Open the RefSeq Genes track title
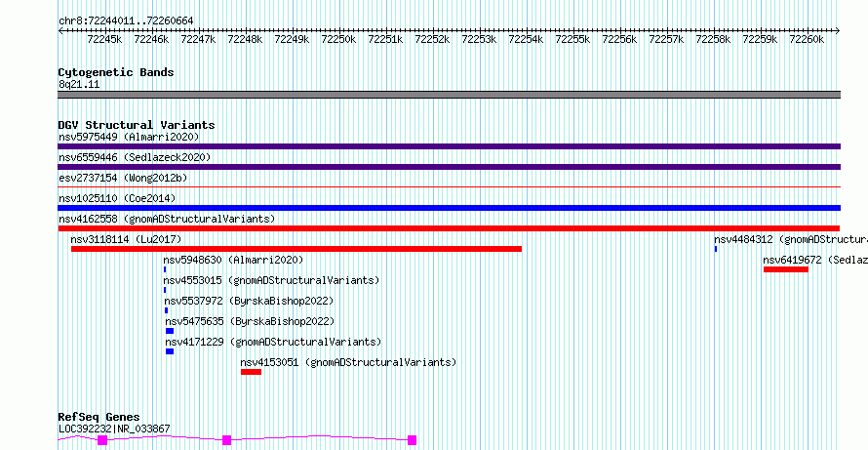Screen dimensions: 868x450 coord(99,418)
